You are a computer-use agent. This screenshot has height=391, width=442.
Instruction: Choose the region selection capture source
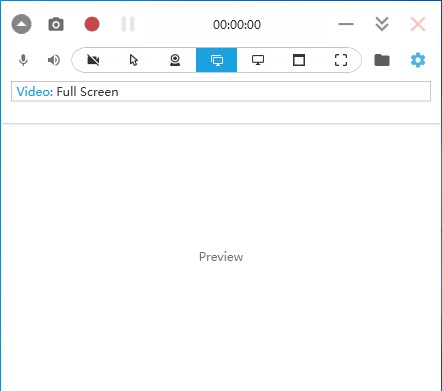click(x=341, y=60)
